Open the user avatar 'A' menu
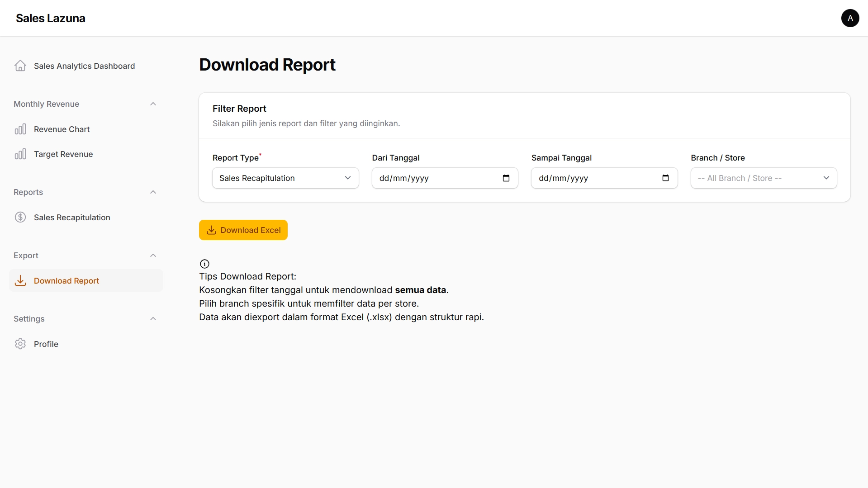The height and width of the screenshot is (488, 868). [850, 18]
